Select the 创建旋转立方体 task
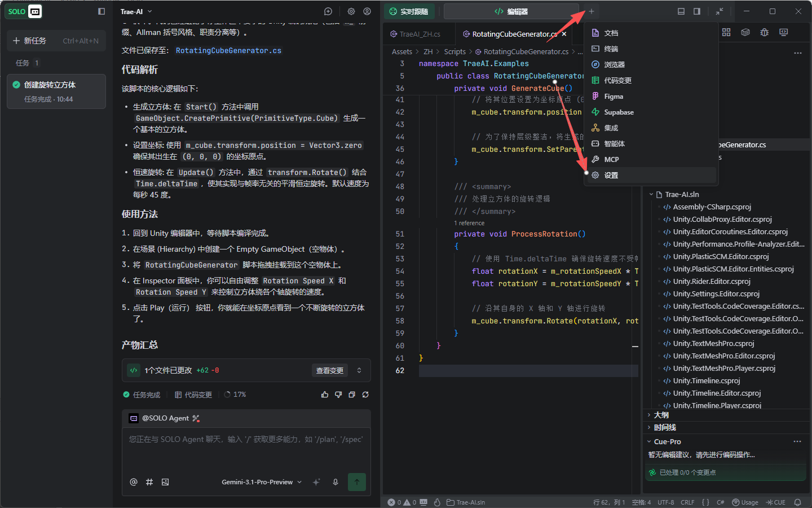Screen dimensions: 812x508 (56, 91)
